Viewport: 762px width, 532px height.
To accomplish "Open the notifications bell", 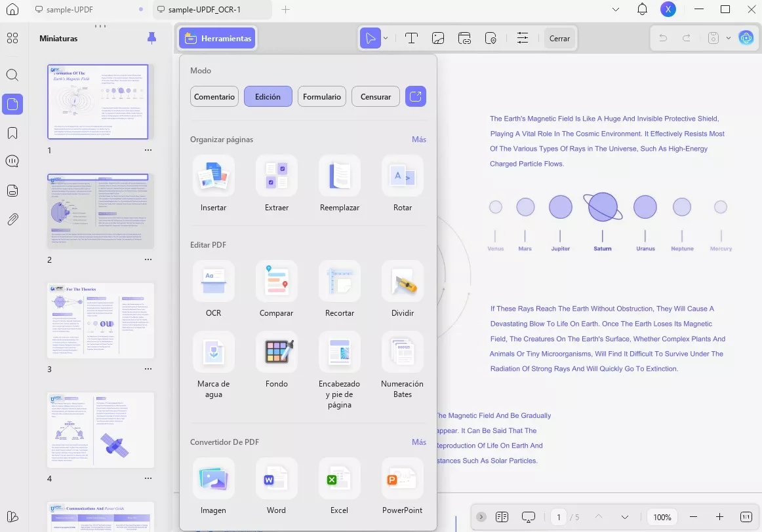I will click(x=643, y=9).
